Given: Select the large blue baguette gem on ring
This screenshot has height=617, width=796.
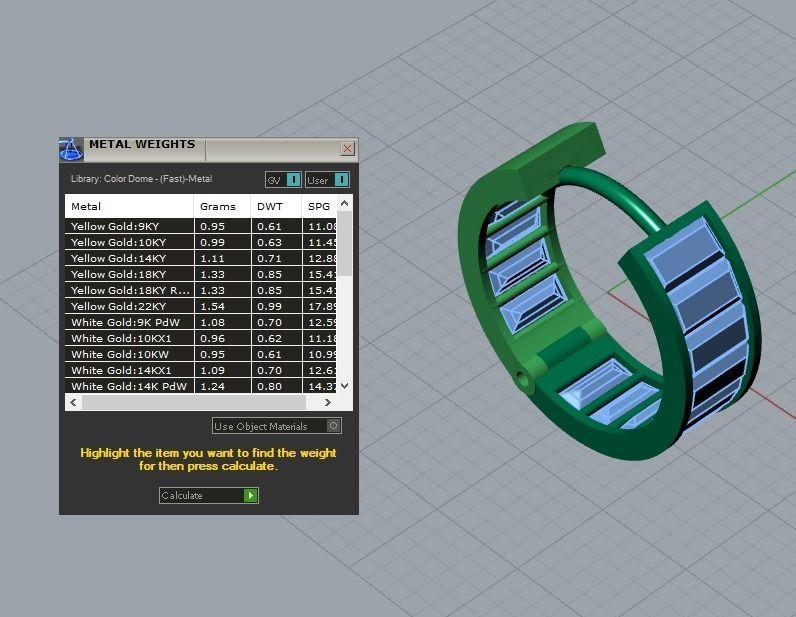Looking at the screenshot, I should [x=685, y=254].
